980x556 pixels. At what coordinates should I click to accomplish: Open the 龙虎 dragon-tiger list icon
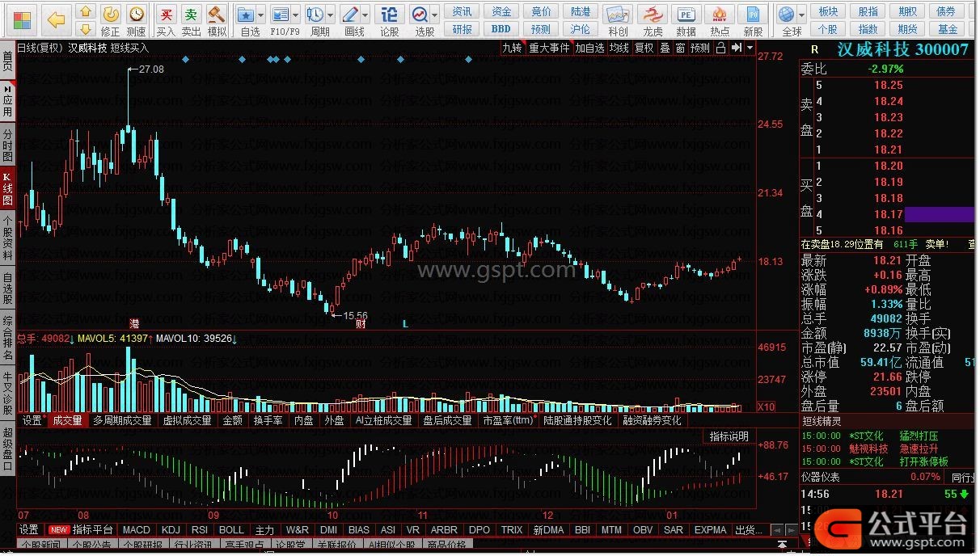pos(653,20)
